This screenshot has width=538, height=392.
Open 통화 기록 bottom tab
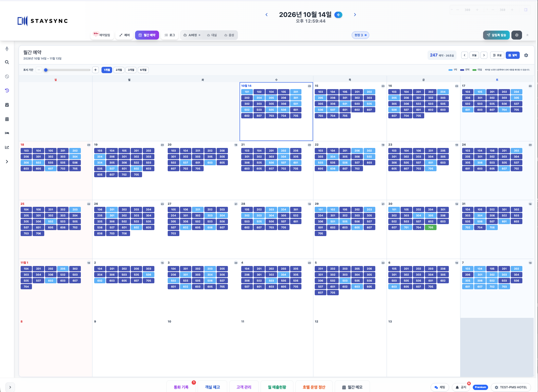pos(181,387)
